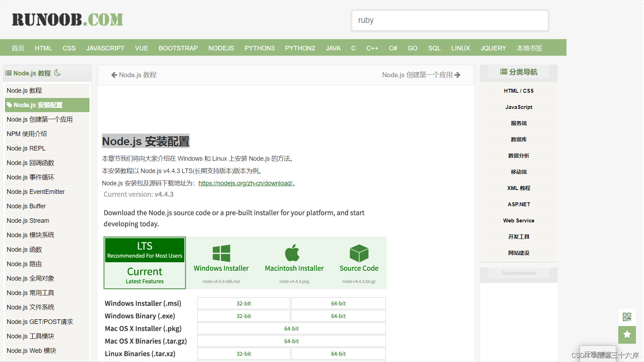Viewport: 644px width, 362px height.
Task: Click the RUNOOB.COM logo
Action: pos(67,19)
